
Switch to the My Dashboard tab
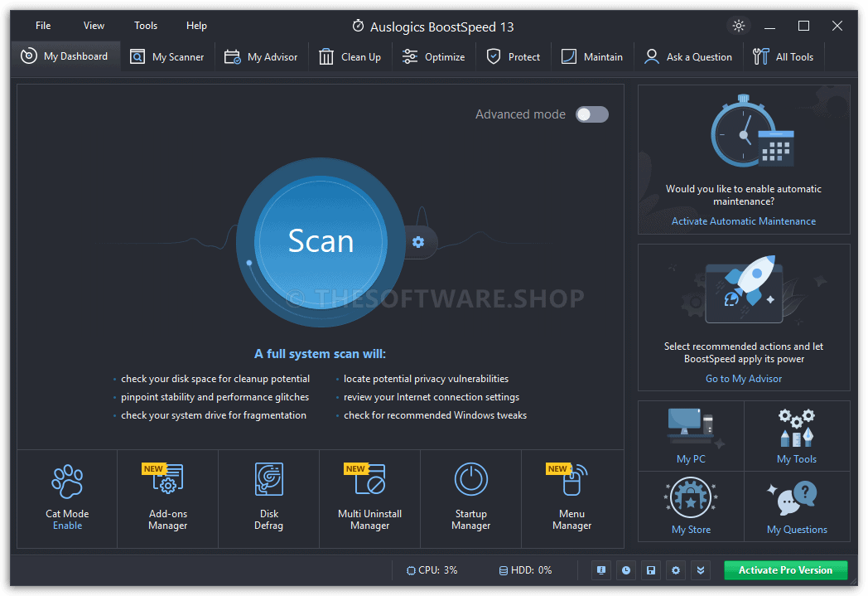pyautogui.click(x=65, y=56)
